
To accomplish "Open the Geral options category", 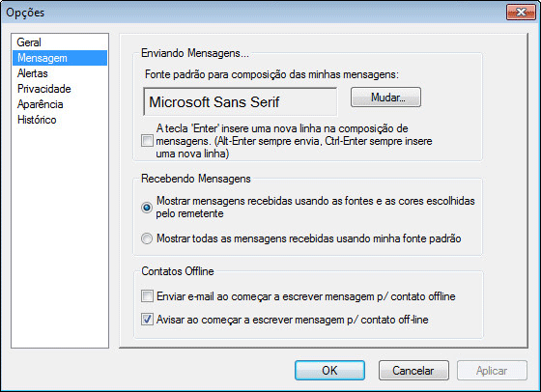I will pyautogui.click(x=29, y=42).
